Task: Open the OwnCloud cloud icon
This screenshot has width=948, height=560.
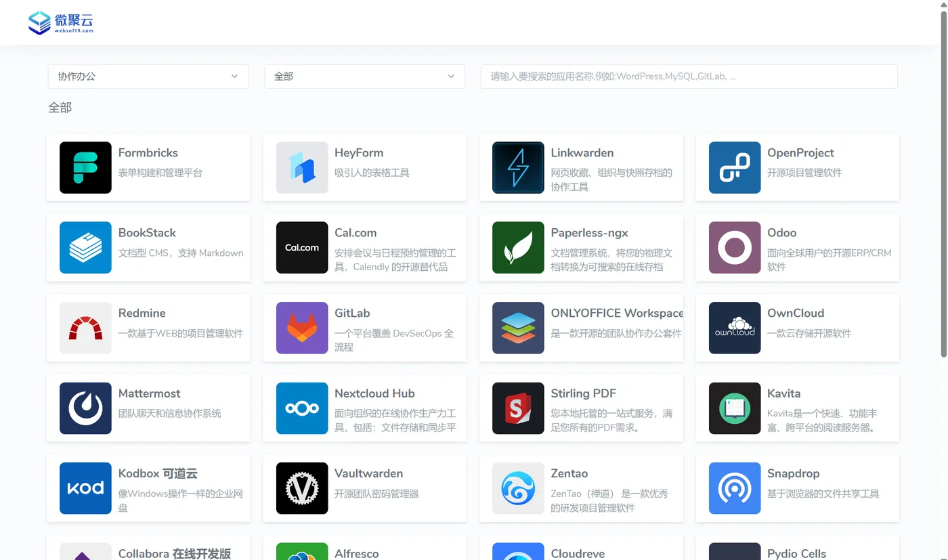Action: pos(735,328)
